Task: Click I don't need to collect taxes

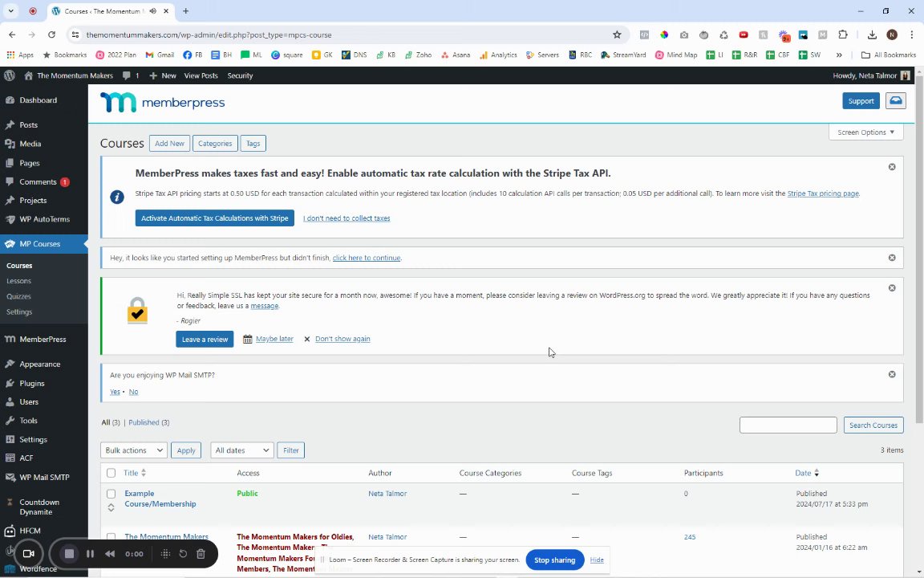Action: click(x=346, y=218)
